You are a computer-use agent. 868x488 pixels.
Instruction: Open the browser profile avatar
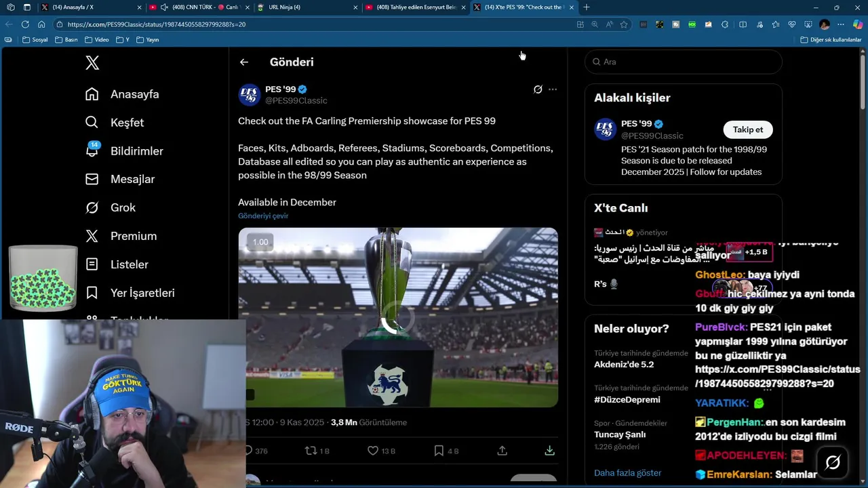click(x=825, y=24)
